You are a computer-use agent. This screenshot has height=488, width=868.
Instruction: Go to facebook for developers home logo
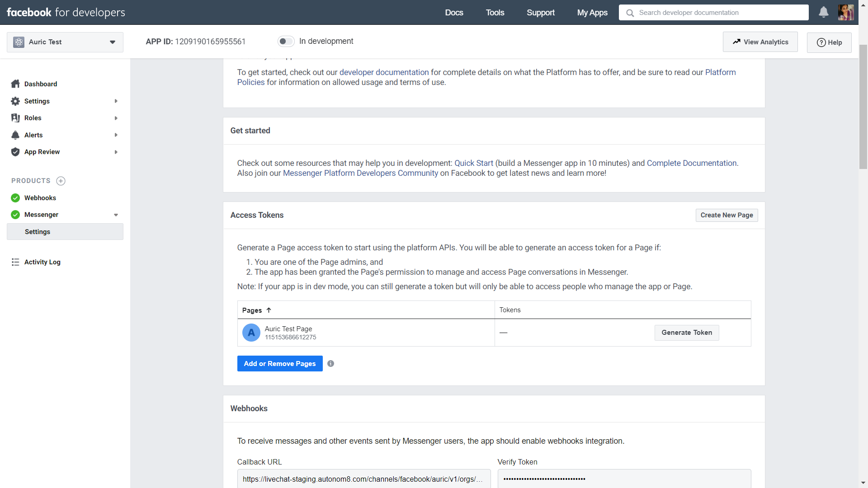click(66, 12)
